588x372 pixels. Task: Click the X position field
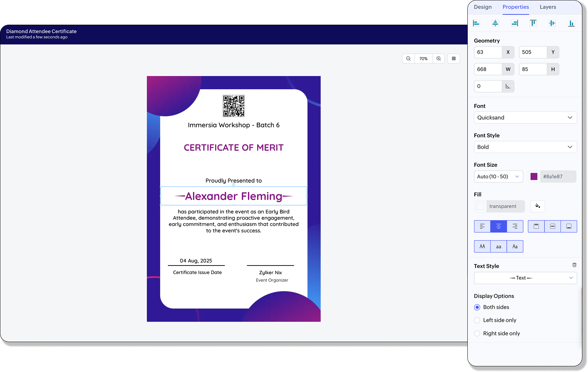click(x=488, y=52)
